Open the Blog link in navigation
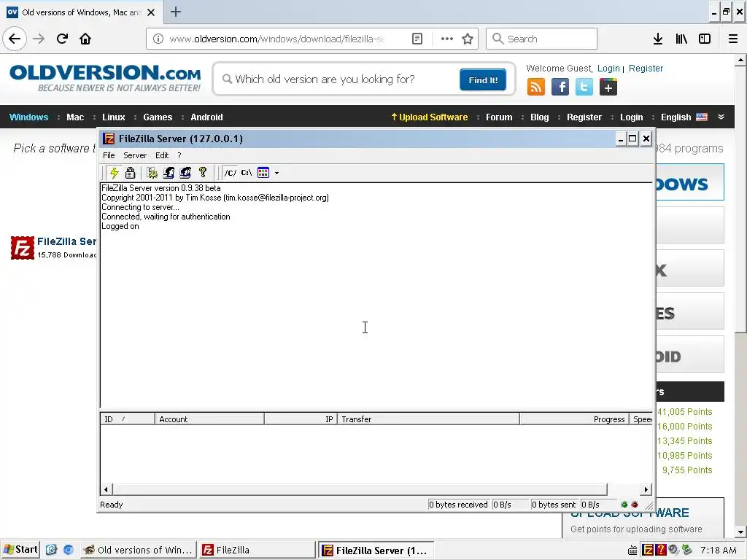Image resolution: width=747 pixels, height=560 pixels. tap(539, 117)
